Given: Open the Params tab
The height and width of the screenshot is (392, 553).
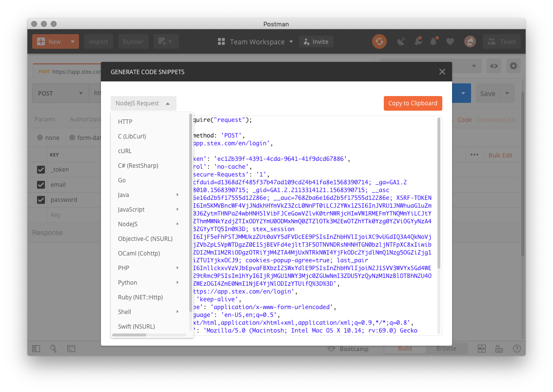Looking at the screenshot, I should 45,119.
